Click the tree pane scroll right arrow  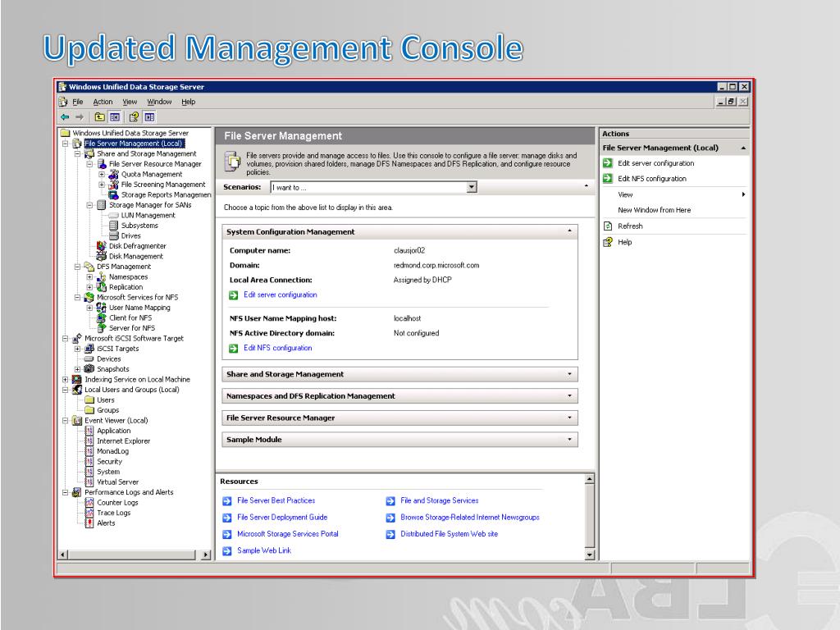click(206, 555)
